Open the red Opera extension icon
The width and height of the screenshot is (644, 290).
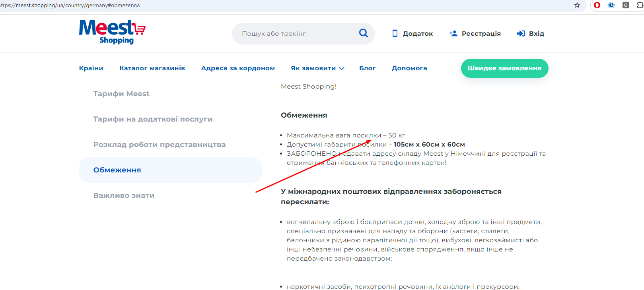pos(597,5)
